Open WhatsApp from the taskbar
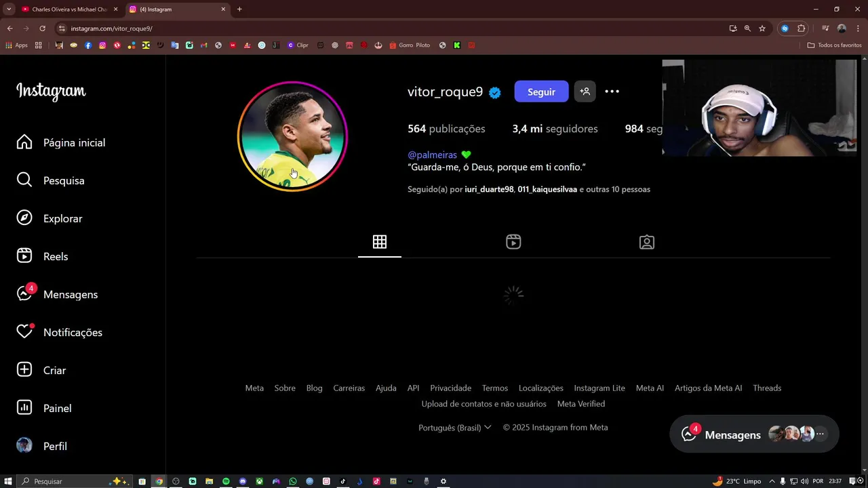 coord(293,481)
